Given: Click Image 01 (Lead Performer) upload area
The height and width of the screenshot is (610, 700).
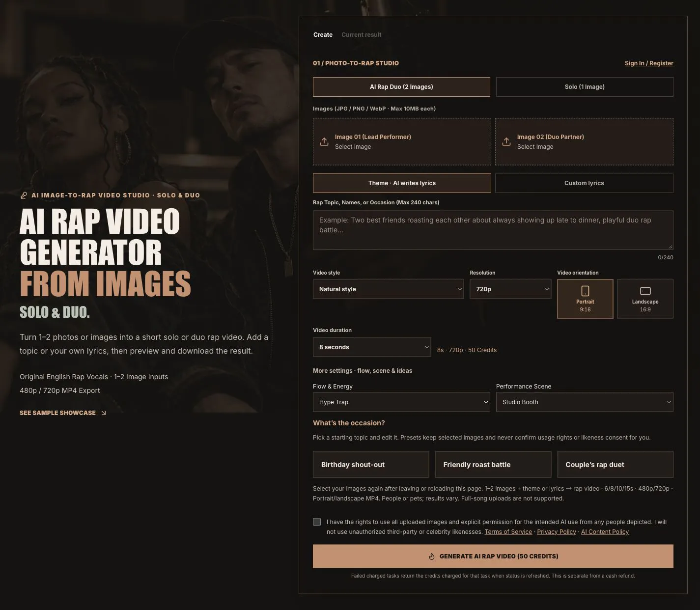Looking at the screenshot, I should (402, 141).
